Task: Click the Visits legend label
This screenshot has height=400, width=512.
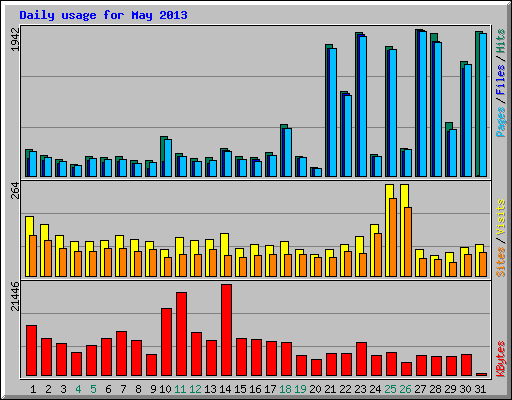Action: point(501,218)
